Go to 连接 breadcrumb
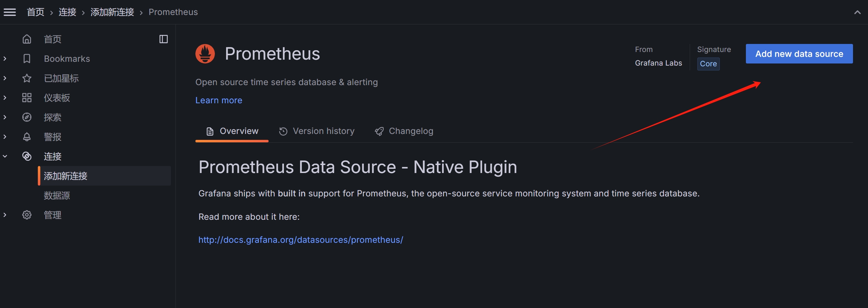The image size is (868, 308). click(x=67, y=12)
